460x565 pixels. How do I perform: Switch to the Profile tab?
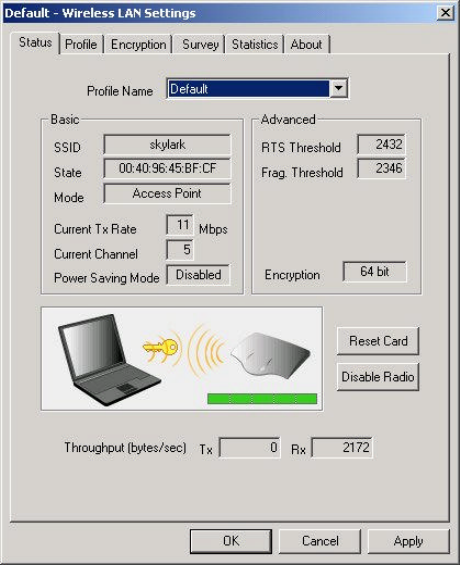81,44
